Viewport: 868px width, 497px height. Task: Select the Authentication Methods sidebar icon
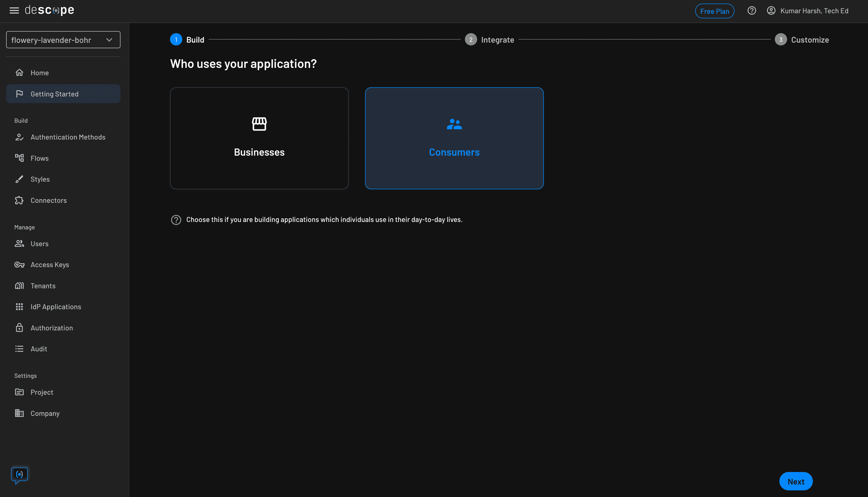coord(19,137)
